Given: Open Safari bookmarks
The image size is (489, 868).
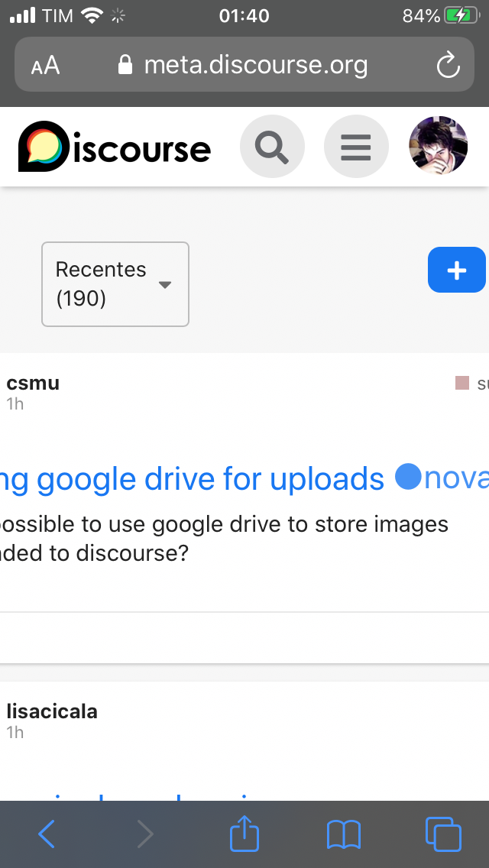Looking at the screenshot, I should click(x=343, y=834).
